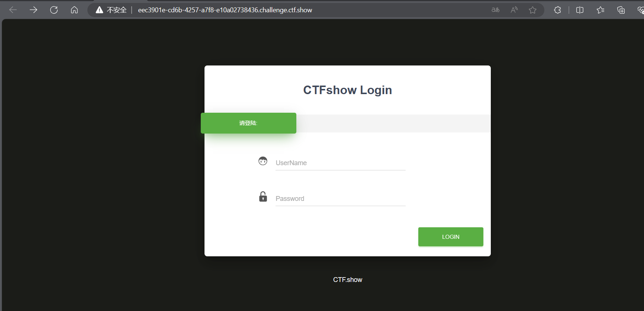Screen dimensions: 644x311
Task: Open the browser home page
Action: pos(74,10)
